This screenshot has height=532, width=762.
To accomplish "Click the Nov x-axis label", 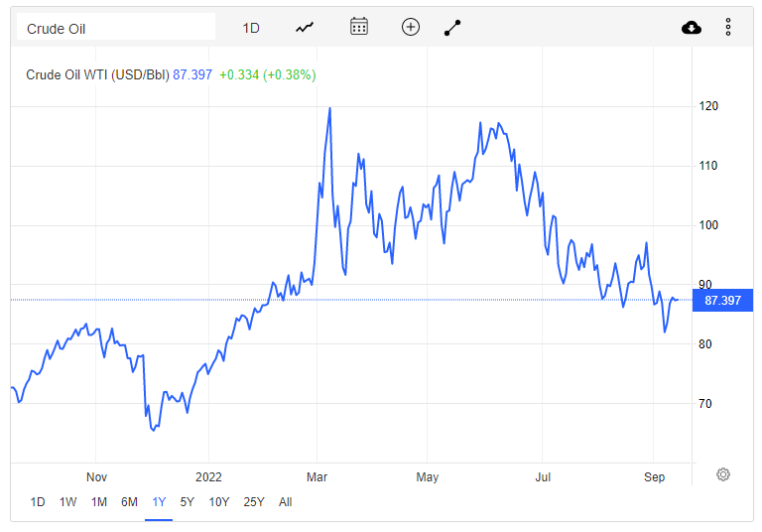I will click(96, 477).
